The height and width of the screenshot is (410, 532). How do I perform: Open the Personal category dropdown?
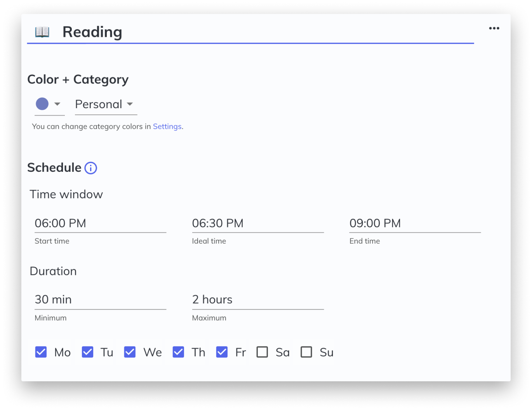[106, 104]
